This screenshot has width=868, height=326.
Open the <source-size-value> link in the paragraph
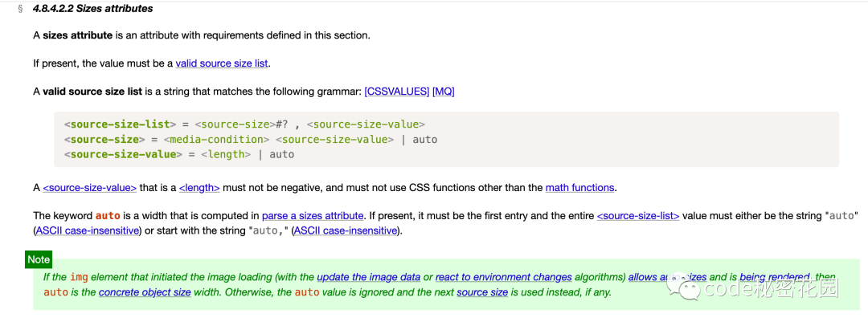tap(90, 188)
